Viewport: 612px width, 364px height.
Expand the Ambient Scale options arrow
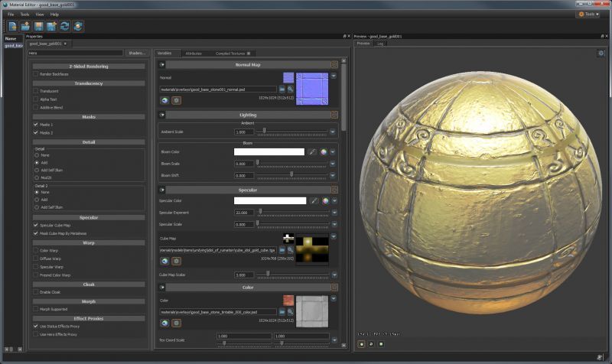(334, 132)
